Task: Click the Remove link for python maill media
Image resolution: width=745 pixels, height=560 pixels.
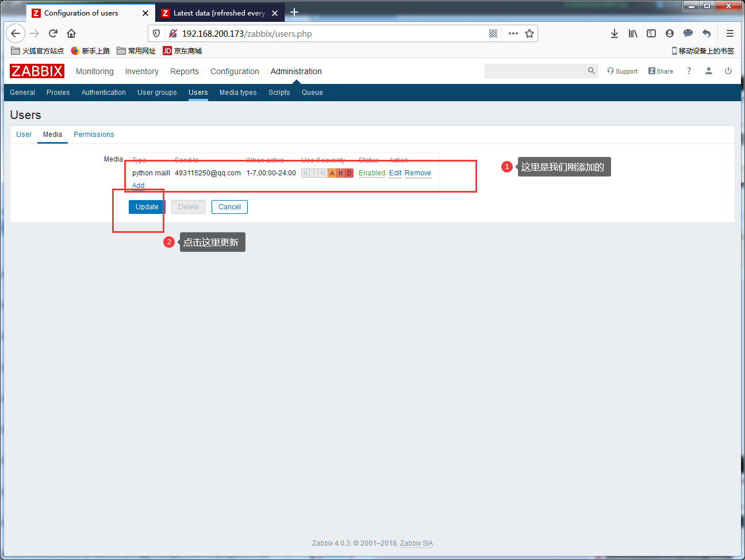Action: coord(418,173)
